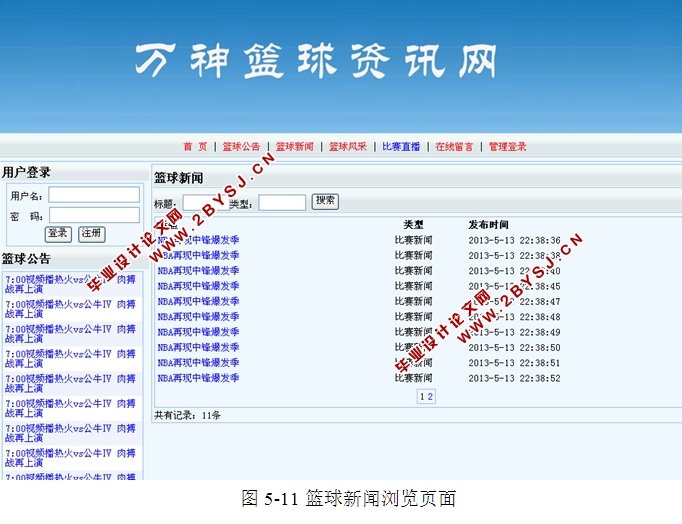Open the topmost announcement under 篮球公告
The height and width of the screenshot is (524, 682).
click(70, 285)
